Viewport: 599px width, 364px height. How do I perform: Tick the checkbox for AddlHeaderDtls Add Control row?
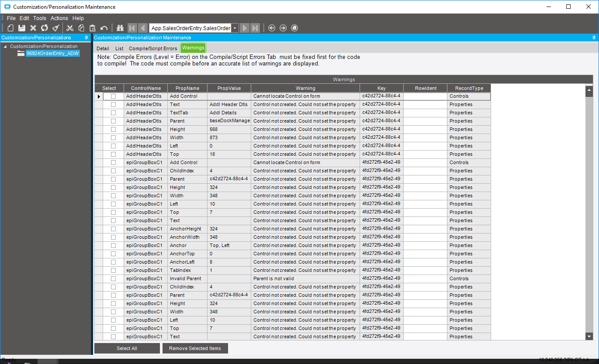tap(114, 96)
